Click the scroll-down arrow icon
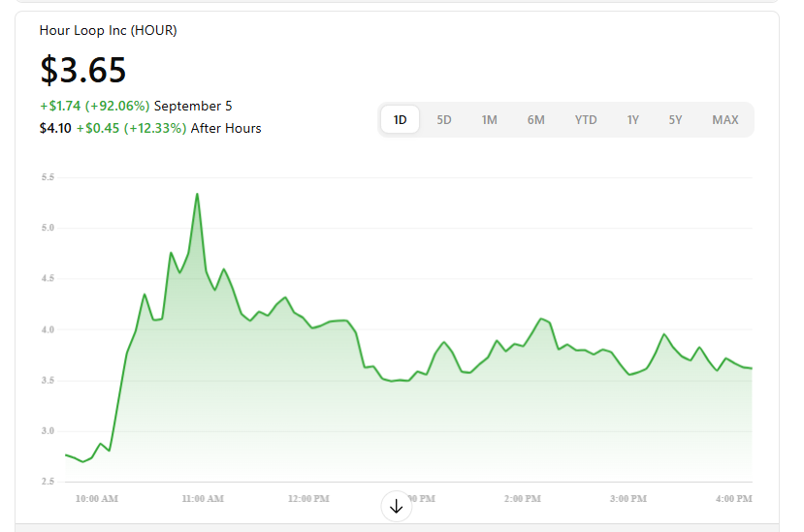 point(396,507)
